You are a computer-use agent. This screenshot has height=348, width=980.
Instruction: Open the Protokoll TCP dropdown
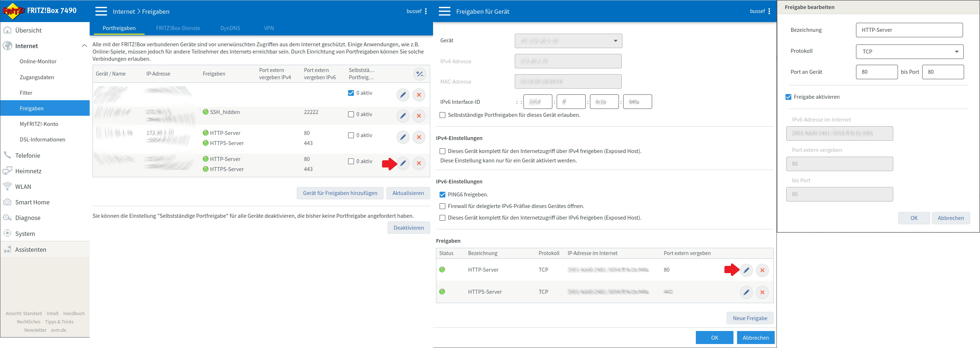pyautogui.click(x=909, y=52)
